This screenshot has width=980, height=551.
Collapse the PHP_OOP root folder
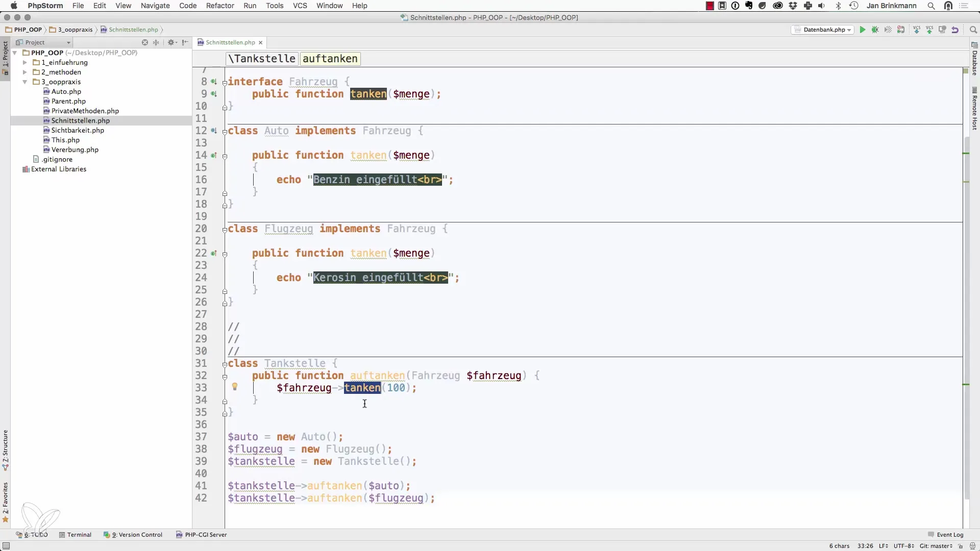(15, 53)
